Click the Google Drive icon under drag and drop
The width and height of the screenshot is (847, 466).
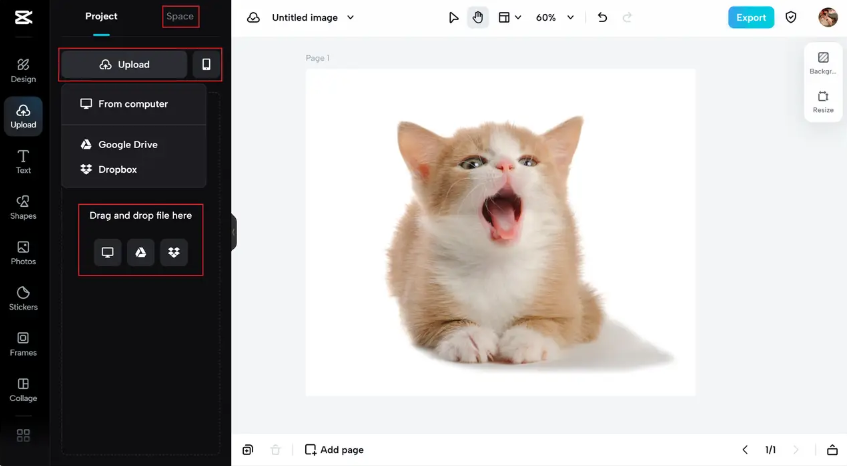140,252
